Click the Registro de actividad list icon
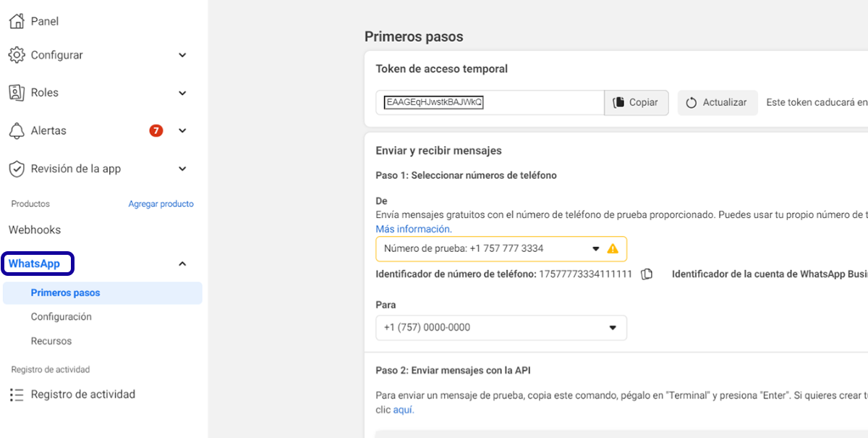This screenshot has height=438, width=868. pyautogui.click(x=17, y=395)
